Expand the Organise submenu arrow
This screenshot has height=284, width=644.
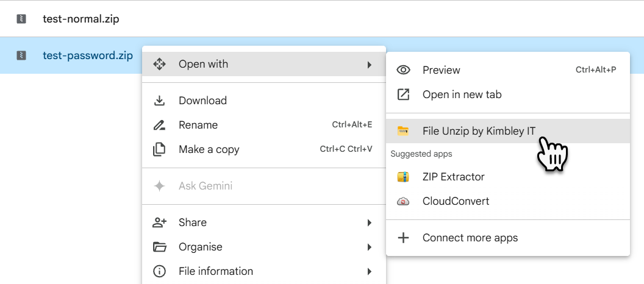370,247
